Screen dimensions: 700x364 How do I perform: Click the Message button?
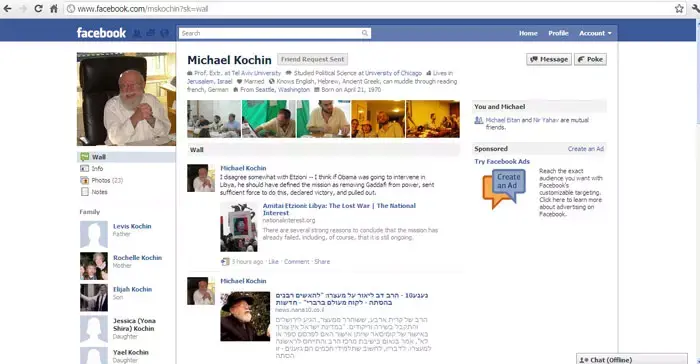pos(549,59)
